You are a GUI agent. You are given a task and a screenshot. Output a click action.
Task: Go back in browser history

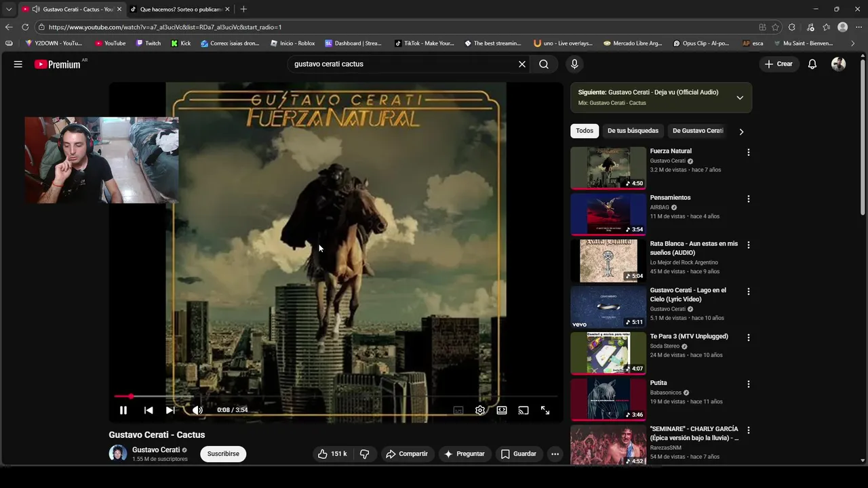click(x=9, y=27)
